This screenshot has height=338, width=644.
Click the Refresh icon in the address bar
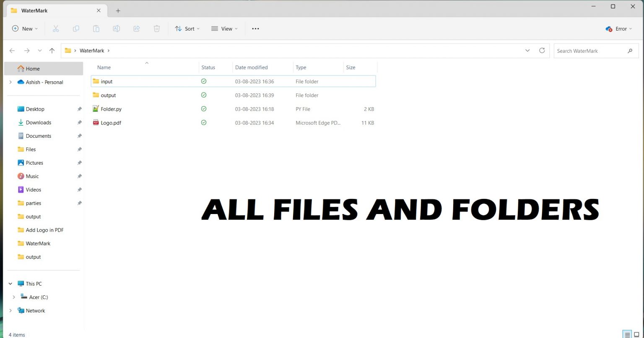542,50
